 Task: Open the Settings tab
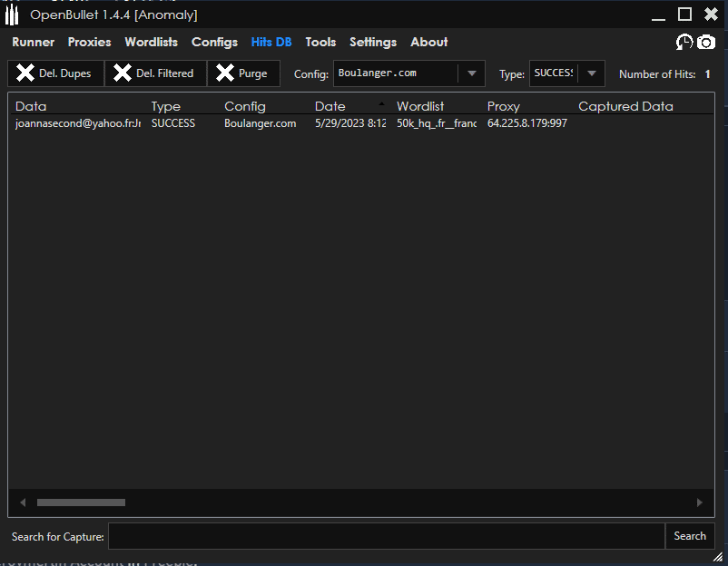(372, 42)
